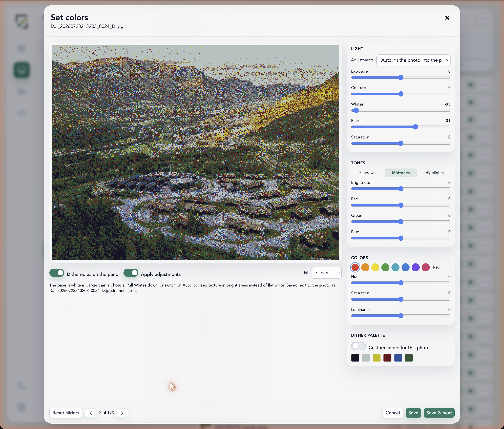Screen dimensions: 504x429
Task: Select the yellow color channel swatch
Action: pyautogui.click(x=375, y=267)
